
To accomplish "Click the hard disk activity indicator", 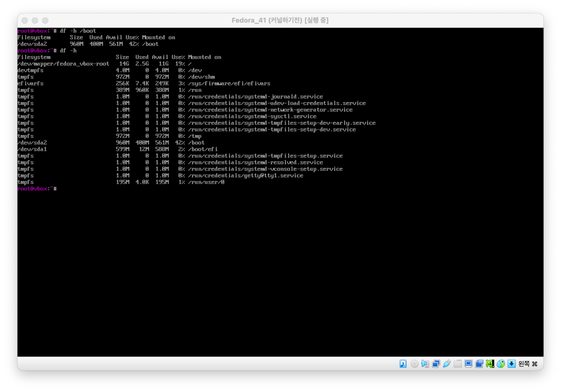I will coord(403,363).
